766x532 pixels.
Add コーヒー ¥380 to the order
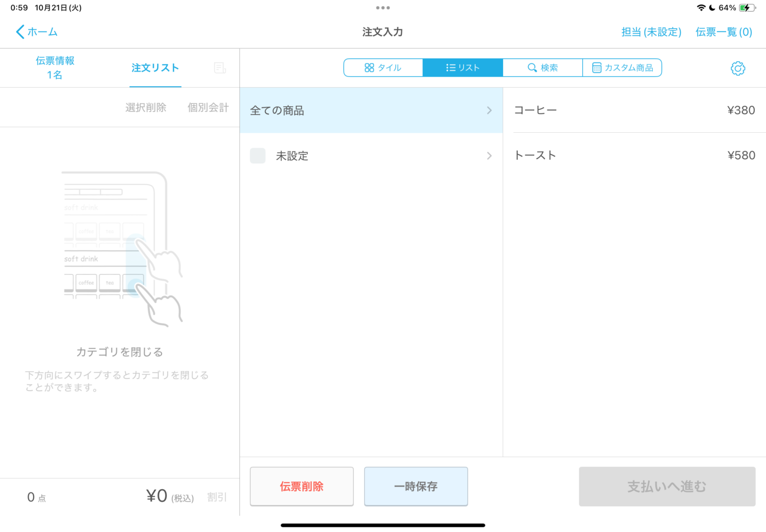click(634, 110)
